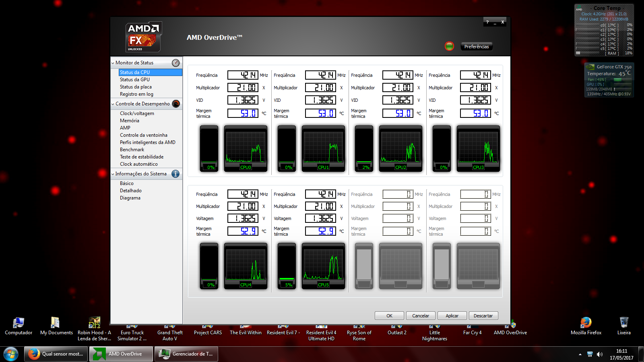
Task: Click the OK button
Action: (389, 316)
